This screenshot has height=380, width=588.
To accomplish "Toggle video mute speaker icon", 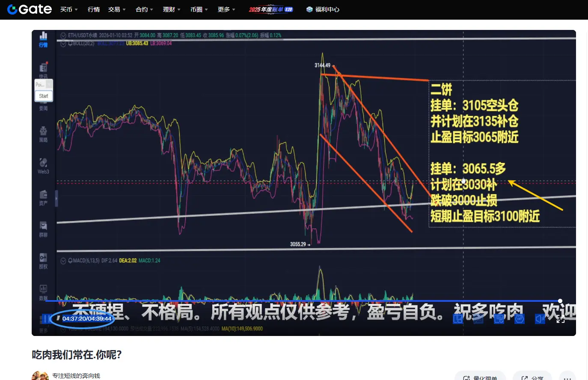I will click(x=540, y=319).
